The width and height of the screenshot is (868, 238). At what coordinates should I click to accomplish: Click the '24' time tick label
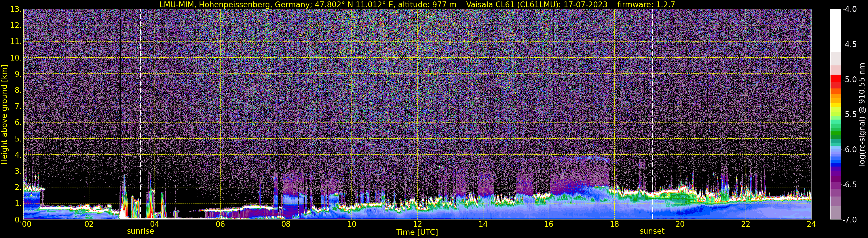tap(811, 224)
